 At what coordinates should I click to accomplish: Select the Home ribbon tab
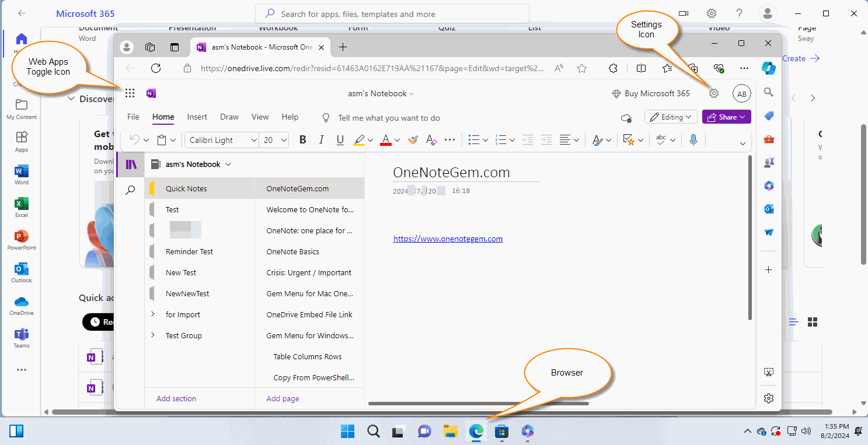click(x=163, y=117)
